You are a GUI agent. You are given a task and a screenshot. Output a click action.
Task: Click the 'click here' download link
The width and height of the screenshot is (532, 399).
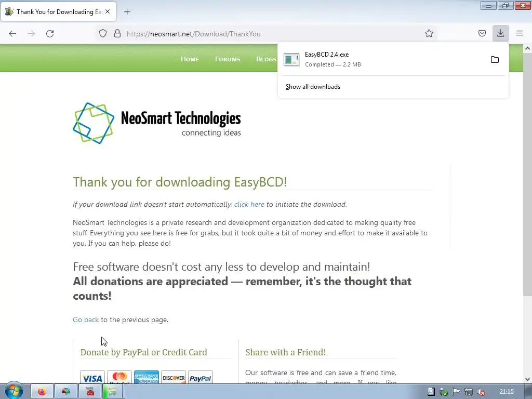[x=249, y=204]
